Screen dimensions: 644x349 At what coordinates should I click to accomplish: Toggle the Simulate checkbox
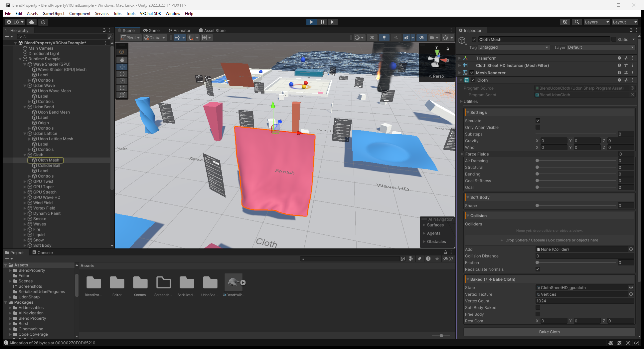(538, 121)
